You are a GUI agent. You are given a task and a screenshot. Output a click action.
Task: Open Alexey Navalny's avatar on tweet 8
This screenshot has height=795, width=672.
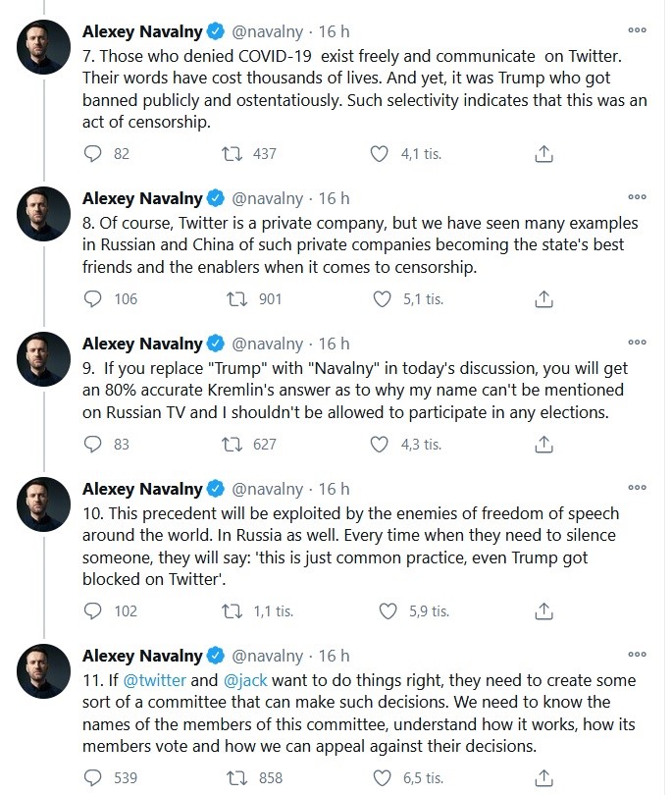point(43,214)
